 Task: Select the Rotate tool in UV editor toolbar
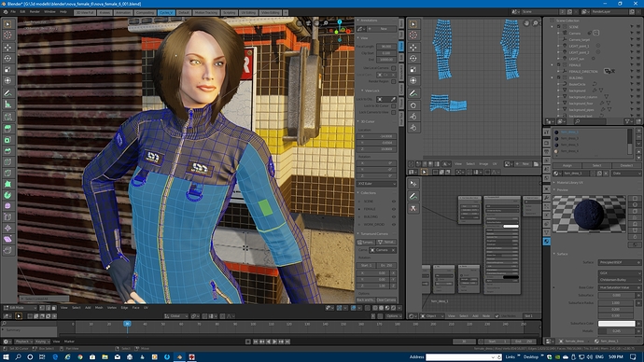coord(413,59)
